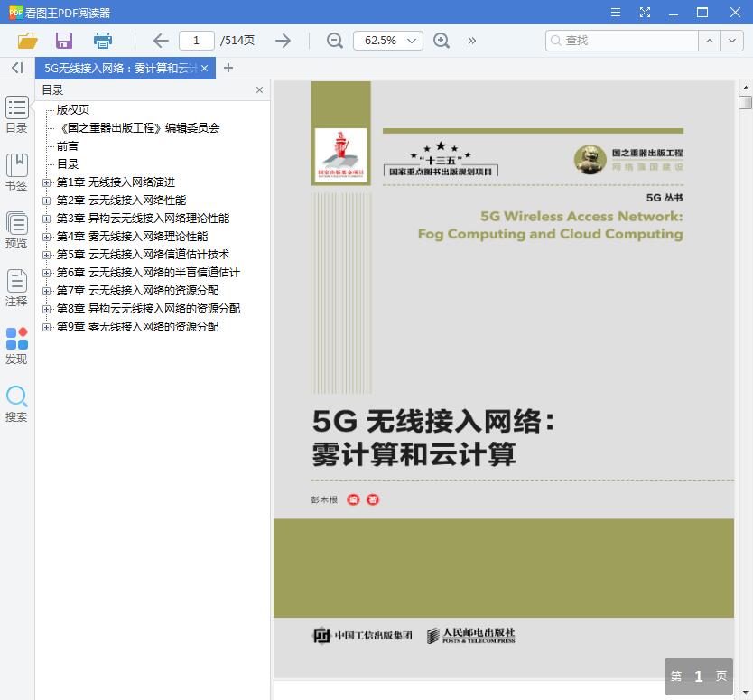Show more toolbar tools via double chevron

[472, 41]
